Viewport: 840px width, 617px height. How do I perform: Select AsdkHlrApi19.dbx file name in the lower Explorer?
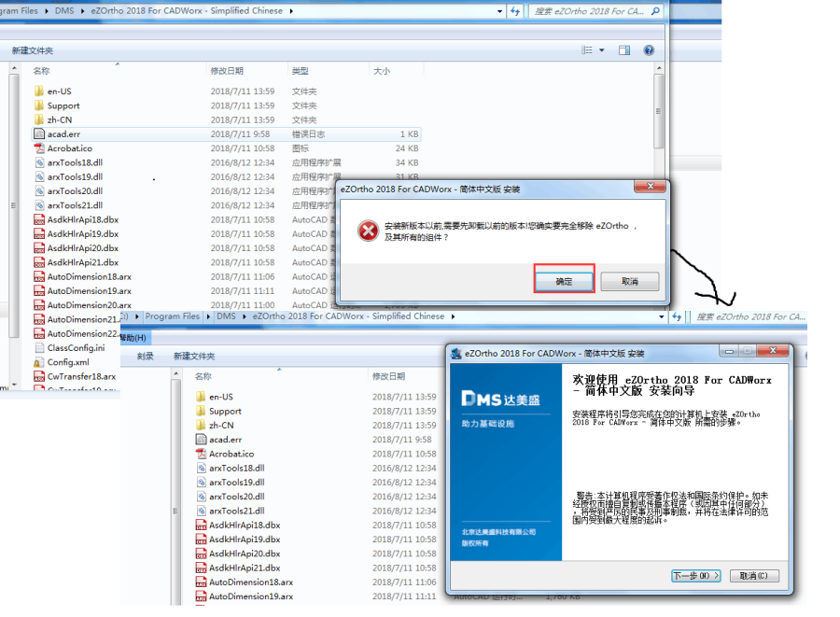pyautogui.click(x=245, y=540)
